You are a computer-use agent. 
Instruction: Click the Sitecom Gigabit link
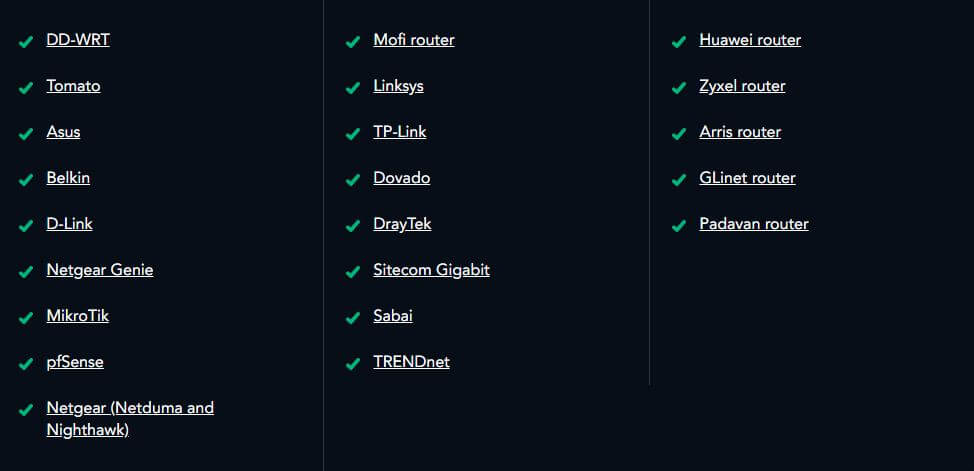point(432,270)
